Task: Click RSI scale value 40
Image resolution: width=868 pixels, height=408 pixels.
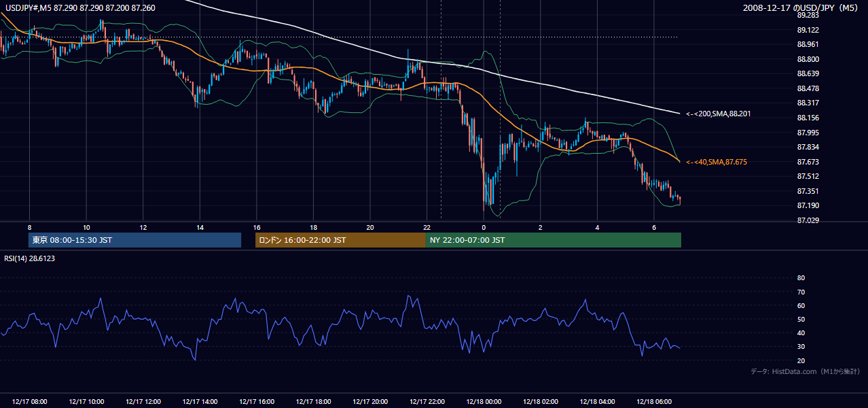Action: 801,333
